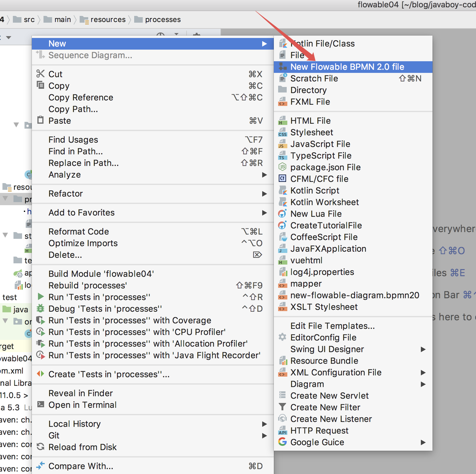Choose Copy Reference from context menu

click(x=153, y=97)
